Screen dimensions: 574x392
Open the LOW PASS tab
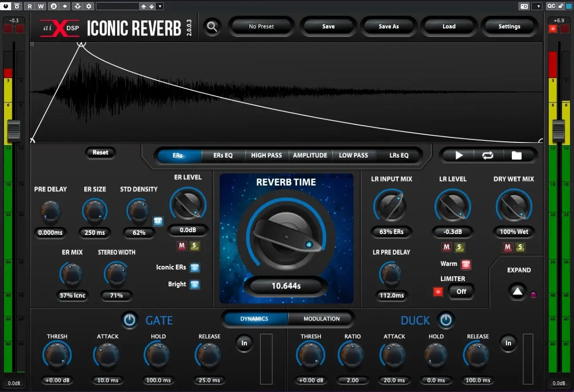[353, 155]
